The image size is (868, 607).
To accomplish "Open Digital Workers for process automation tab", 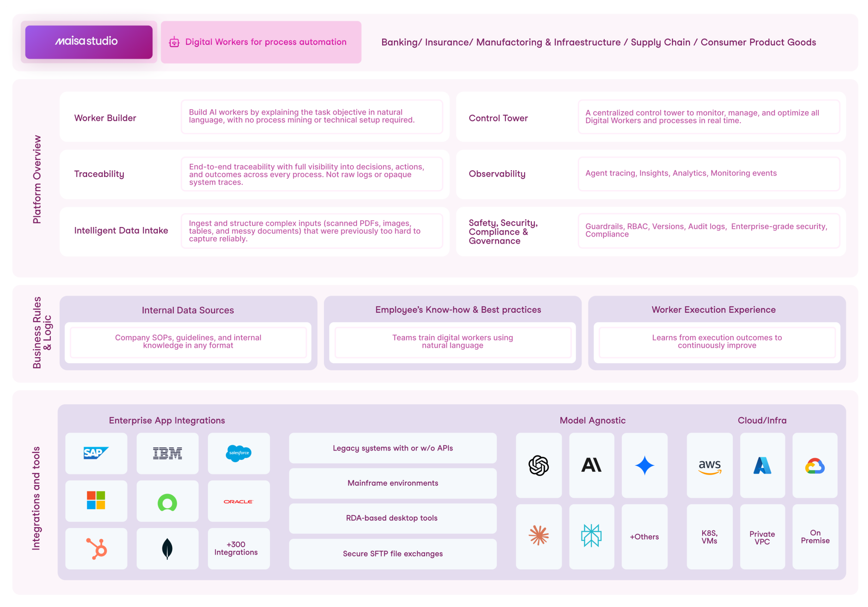I will click(x=261, y=42).
